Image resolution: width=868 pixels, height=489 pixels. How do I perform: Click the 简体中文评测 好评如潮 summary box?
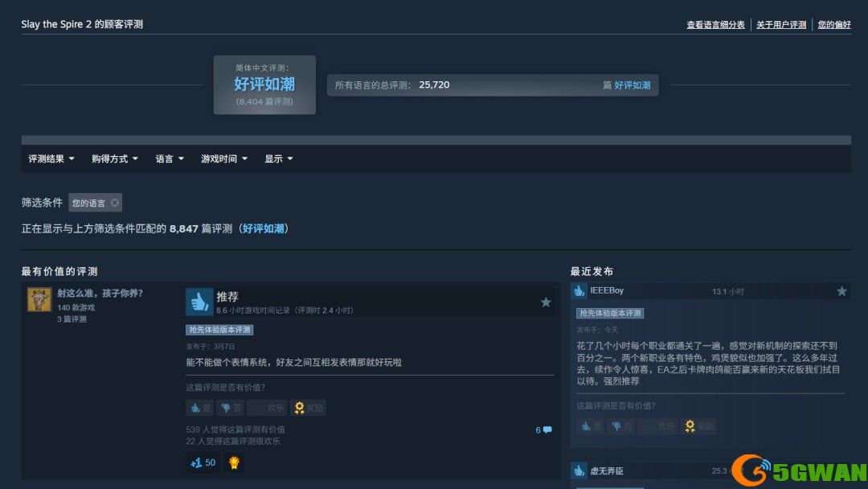[x=264, y=84]
